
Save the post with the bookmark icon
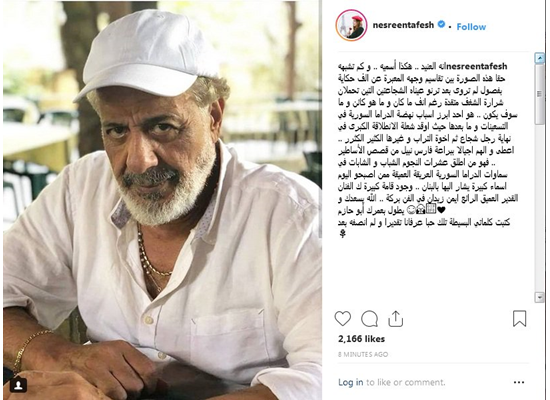point(519,319)
